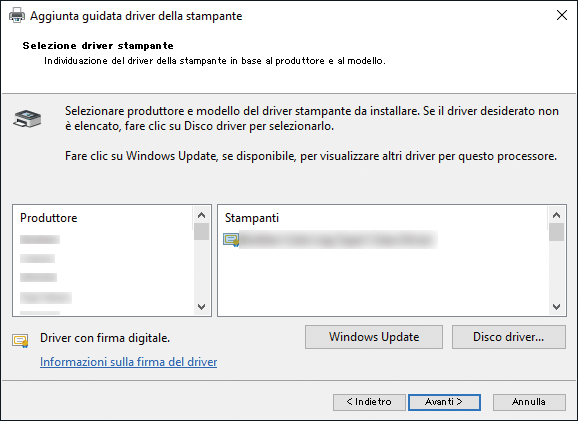Select the fourth manufacturer in the Produttore list
578x421 pixels.
click(x=46, y=298)
